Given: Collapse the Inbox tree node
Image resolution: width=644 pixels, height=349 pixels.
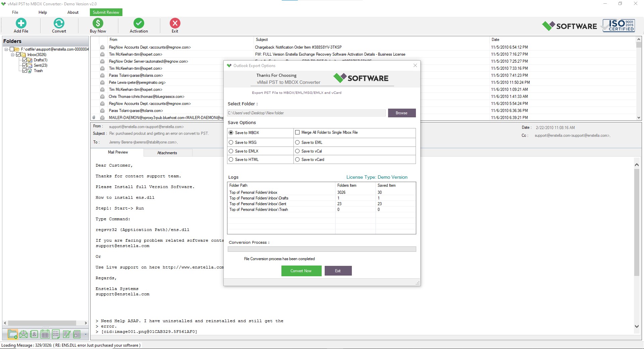Looking at the screenshot, I should pos(13,55).
